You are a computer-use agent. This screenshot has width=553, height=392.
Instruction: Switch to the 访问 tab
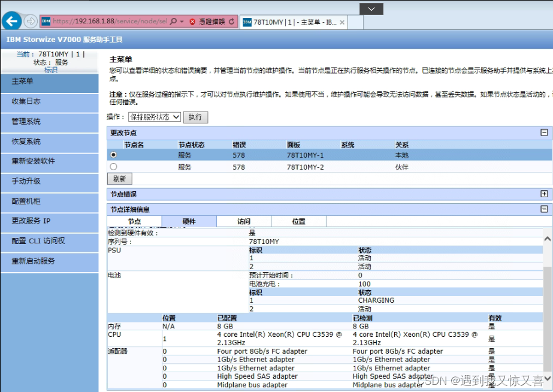point(243,221)
